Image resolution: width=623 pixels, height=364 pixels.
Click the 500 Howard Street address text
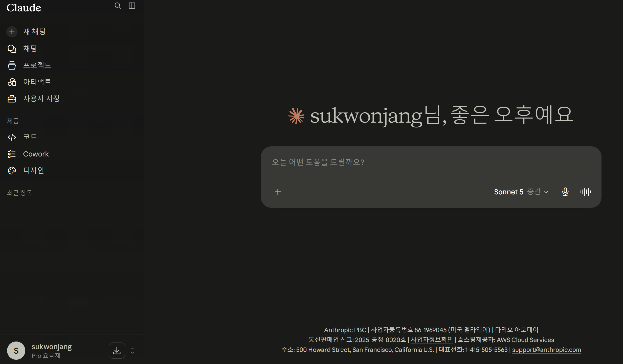pos(365,350)
